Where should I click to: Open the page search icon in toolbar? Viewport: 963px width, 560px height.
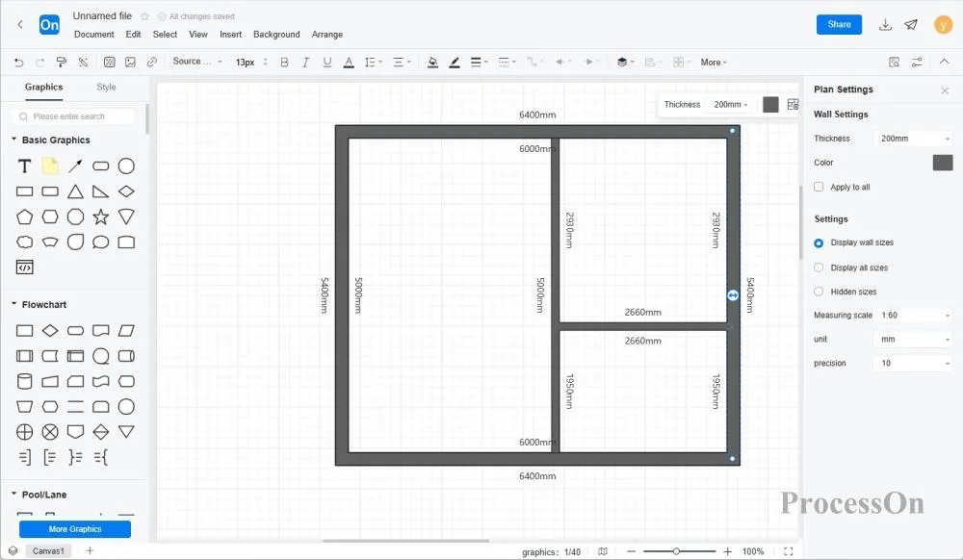point(894,62)
